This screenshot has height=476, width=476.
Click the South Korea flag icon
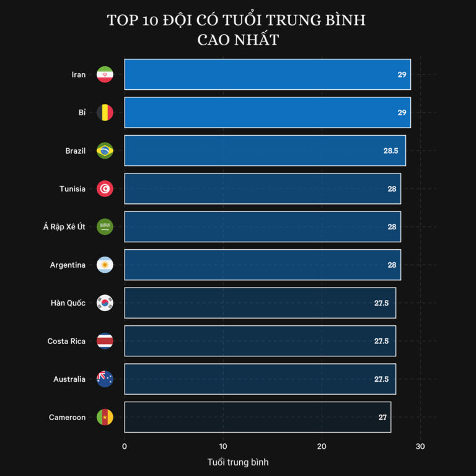[105, 303]
